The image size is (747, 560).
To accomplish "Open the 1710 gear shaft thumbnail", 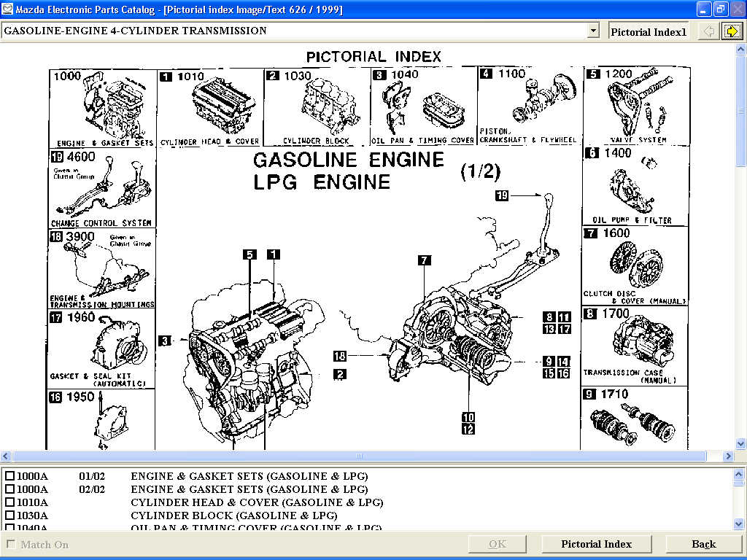I will tap(634, 418).
